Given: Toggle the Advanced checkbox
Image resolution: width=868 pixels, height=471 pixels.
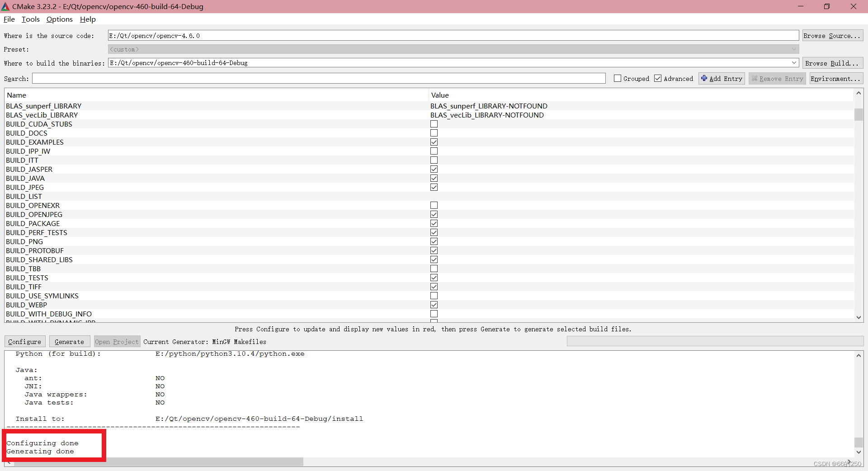Looking at the screenshot, I should (658, 78).
